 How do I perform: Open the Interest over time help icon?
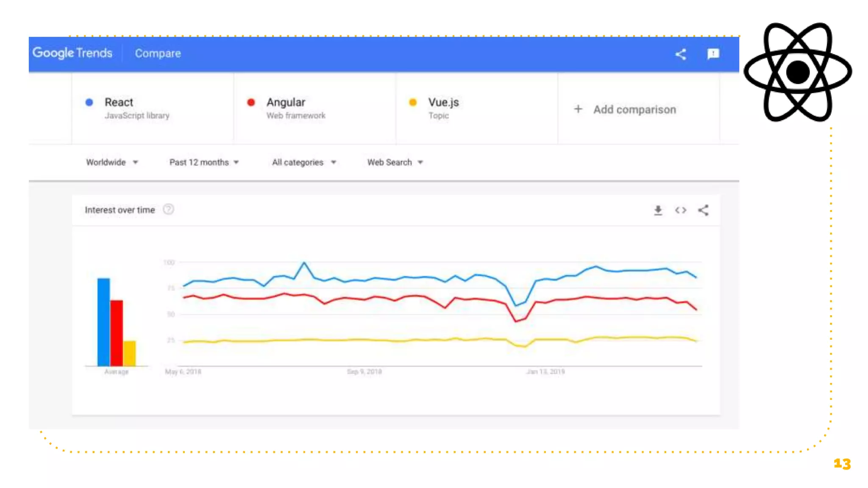coord(168,209)
